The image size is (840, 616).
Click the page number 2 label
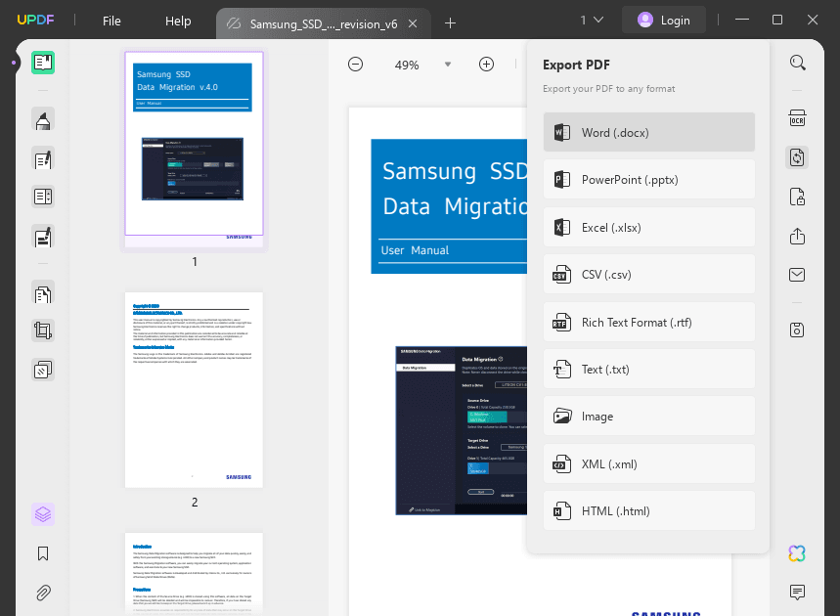(x=195, y=502)
